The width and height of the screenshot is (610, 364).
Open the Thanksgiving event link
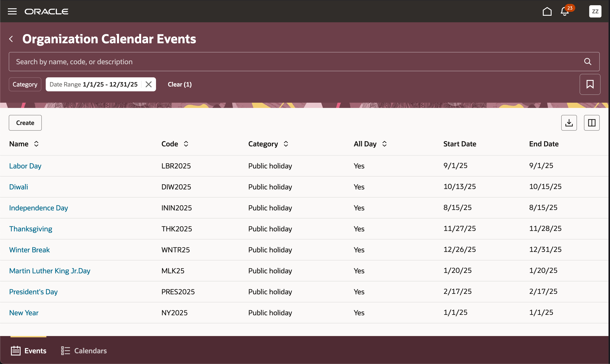click(30, 229)
